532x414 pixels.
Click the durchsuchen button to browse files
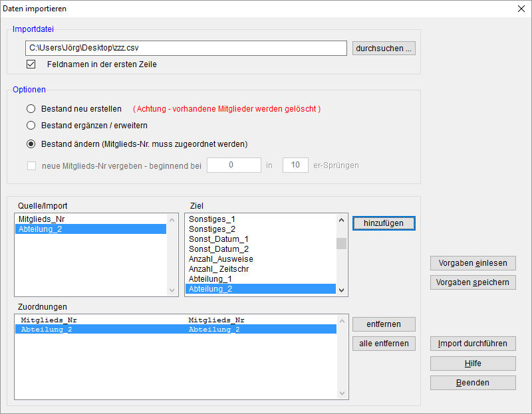tap(384, 49)
